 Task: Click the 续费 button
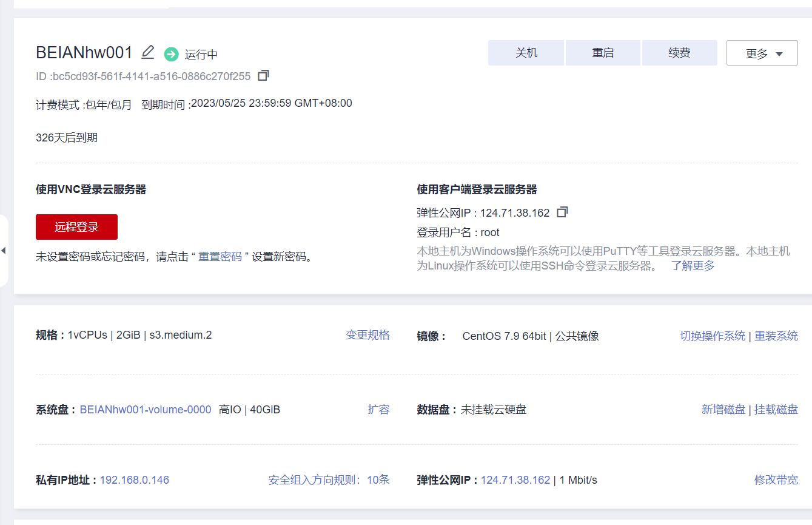pyautogui.click(x=679, y=53)
